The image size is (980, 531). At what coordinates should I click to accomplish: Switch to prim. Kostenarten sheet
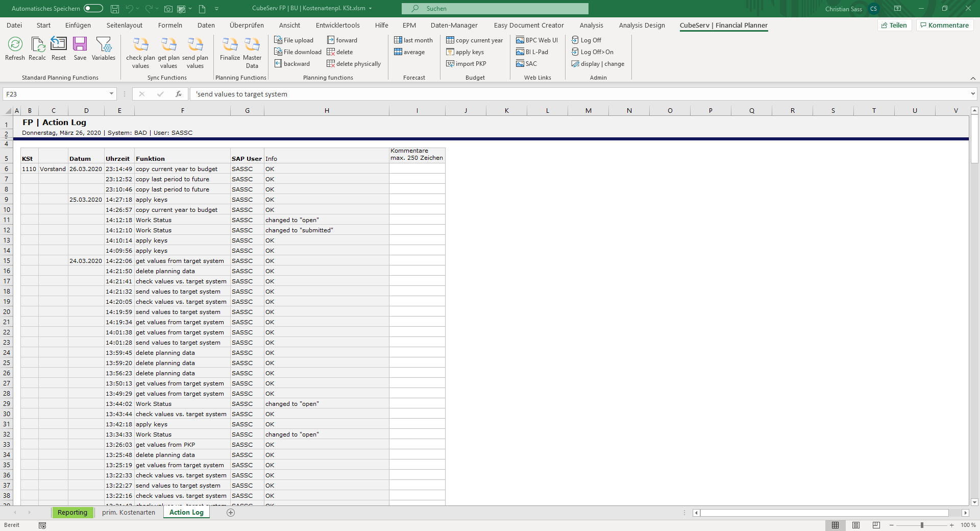pyautogui.click(x=129, y=512)
